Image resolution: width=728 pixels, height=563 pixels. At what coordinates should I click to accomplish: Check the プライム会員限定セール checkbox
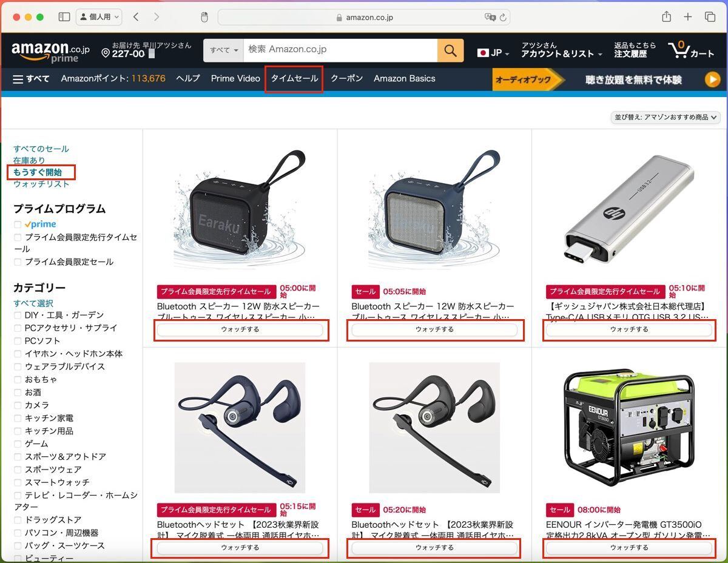(18, 262)
